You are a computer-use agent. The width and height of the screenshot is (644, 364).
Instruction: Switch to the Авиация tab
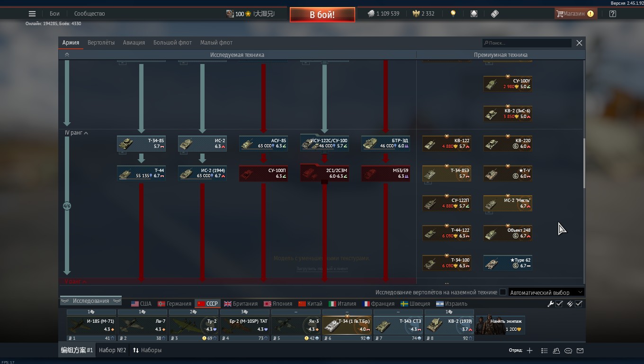(x=134, y=43)
